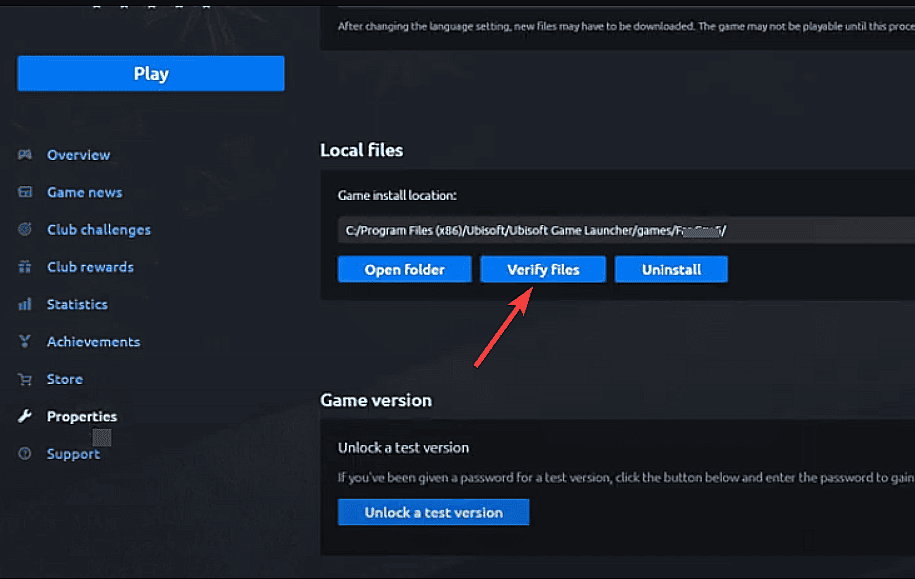The height and width of the screenshot is (579, 915).
Task: Go to Game news
Action: pyautogui.click(x=85, y=192)
